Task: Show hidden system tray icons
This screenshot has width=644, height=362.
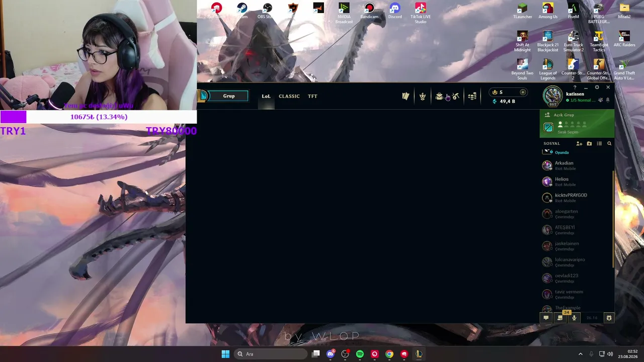Action: pos(580,354)
